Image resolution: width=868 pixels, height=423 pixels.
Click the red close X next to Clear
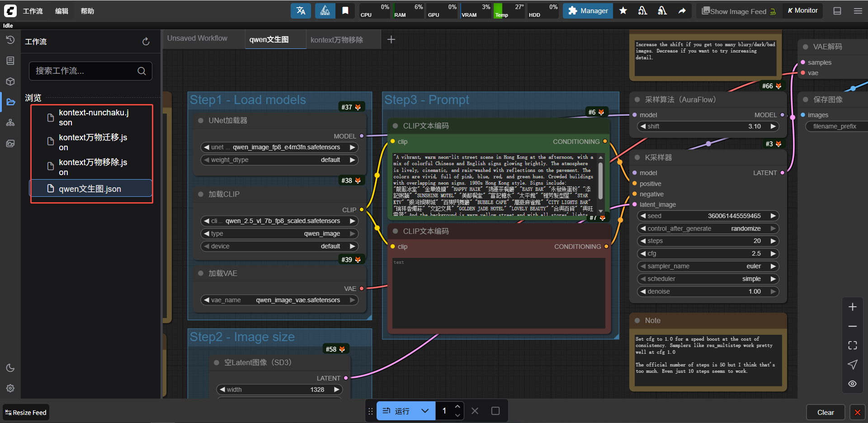click(x=857, y=412)
